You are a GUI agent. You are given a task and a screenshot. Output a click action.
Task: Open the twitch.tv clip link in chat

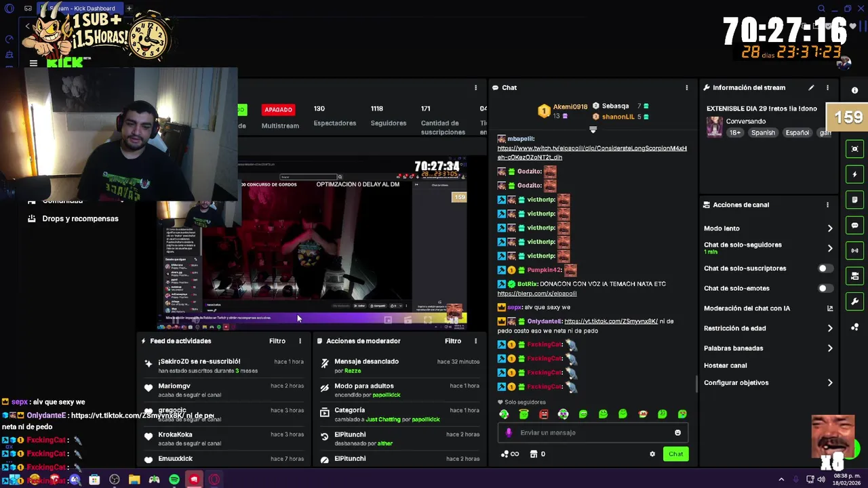coord(592,152)
